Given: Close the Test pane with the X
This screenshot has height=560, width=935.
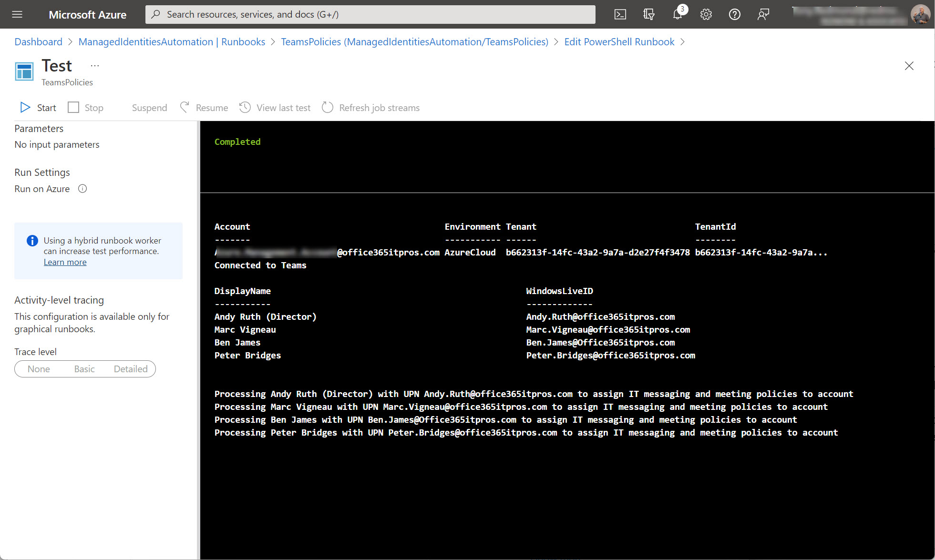Looking at the screenshot, I should 909,66.
